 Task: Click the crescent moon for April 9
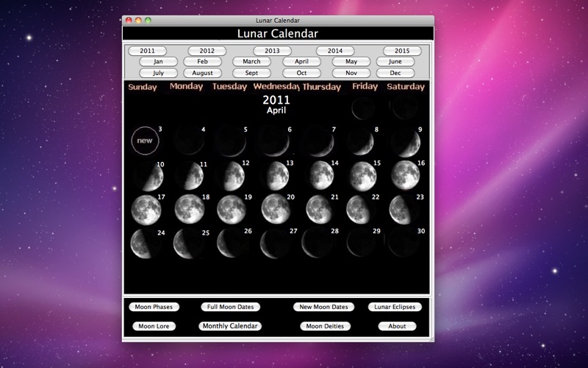406,144
